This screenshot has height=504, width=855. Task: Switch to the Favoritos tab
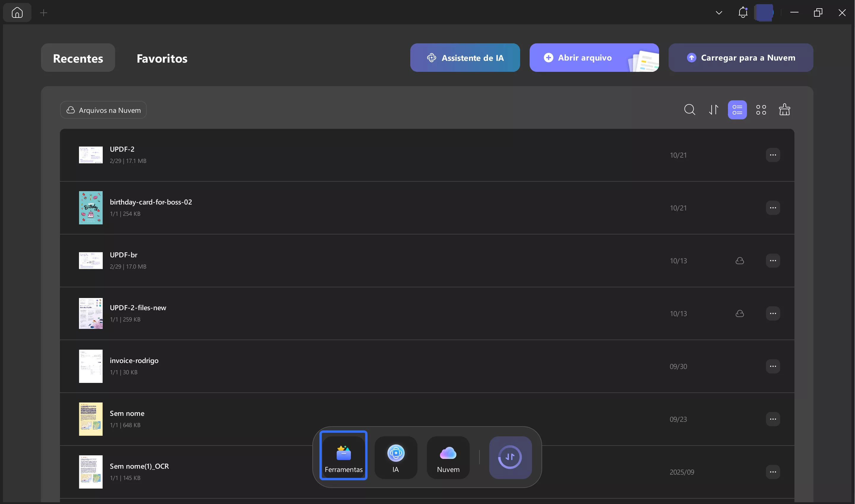point(162,58)
